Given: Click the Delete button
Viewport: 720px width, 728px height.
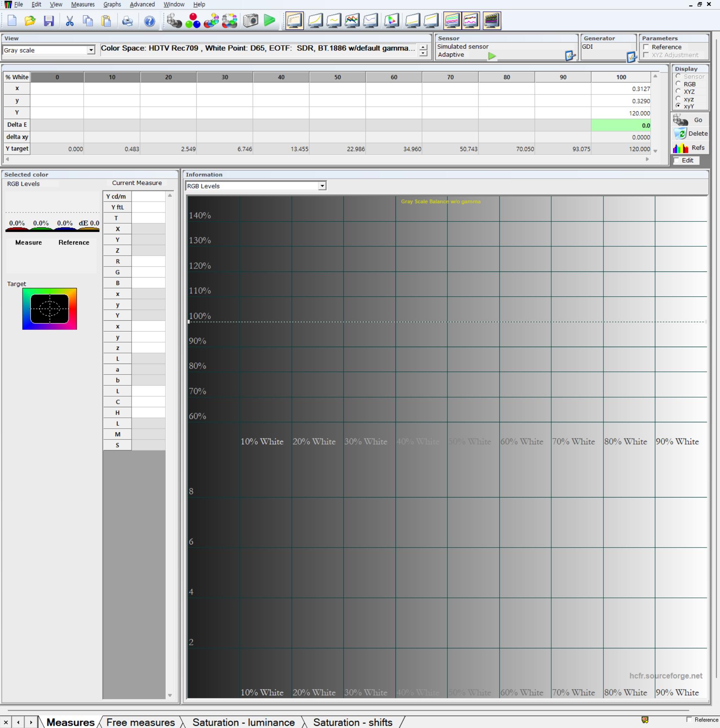Looking at the screenshot, I should [691, 133].
